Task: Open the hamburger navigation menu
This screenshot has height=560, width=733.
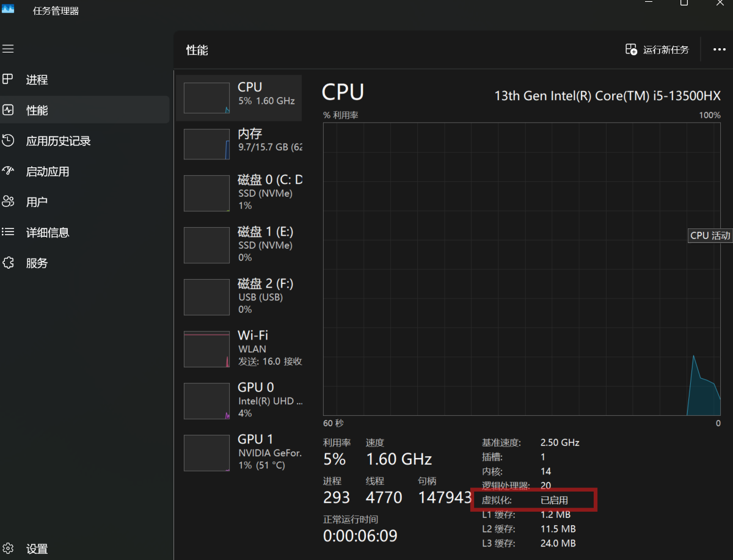Action: pyautogui.click(x=8, y=49)
